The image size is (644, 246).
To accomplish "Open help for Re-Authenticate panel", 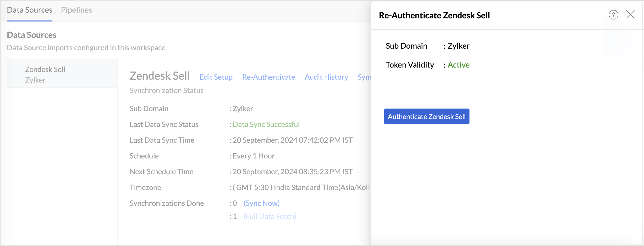I will [613, 15].
